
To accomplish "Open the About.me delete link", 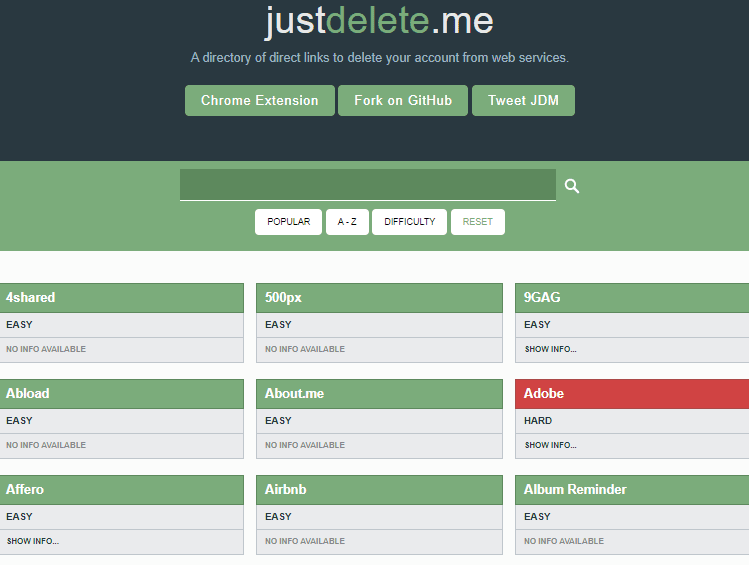I will click(x=379, y=394).
